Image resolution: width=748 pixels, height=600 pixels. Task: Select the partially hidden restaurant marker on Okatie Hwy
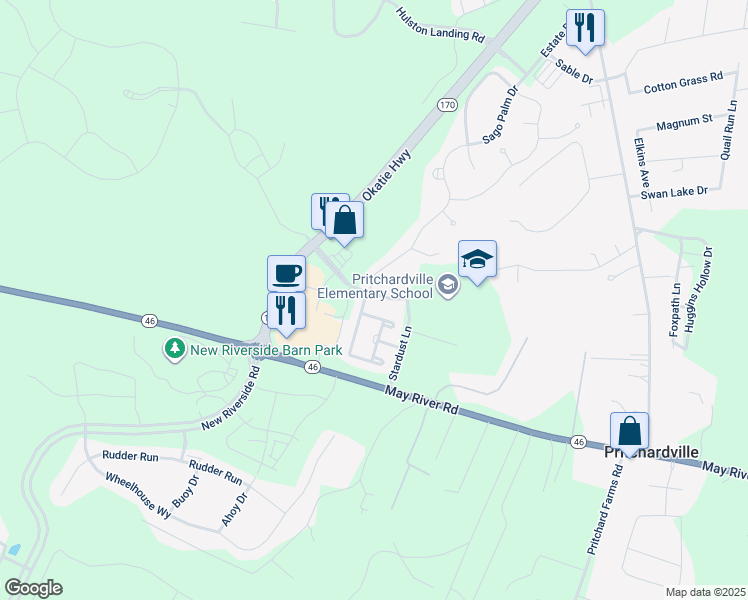[319, 210]
